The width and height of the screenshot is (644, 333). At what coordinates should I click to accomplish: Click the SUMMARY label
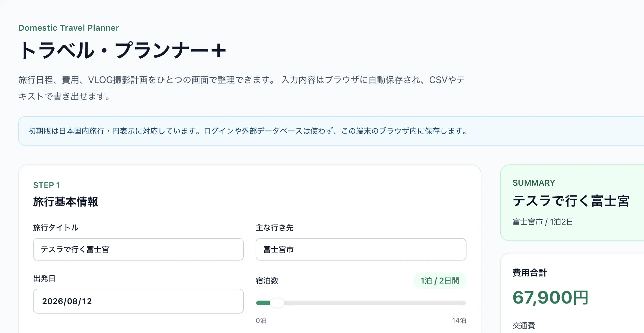click(534, 183)
